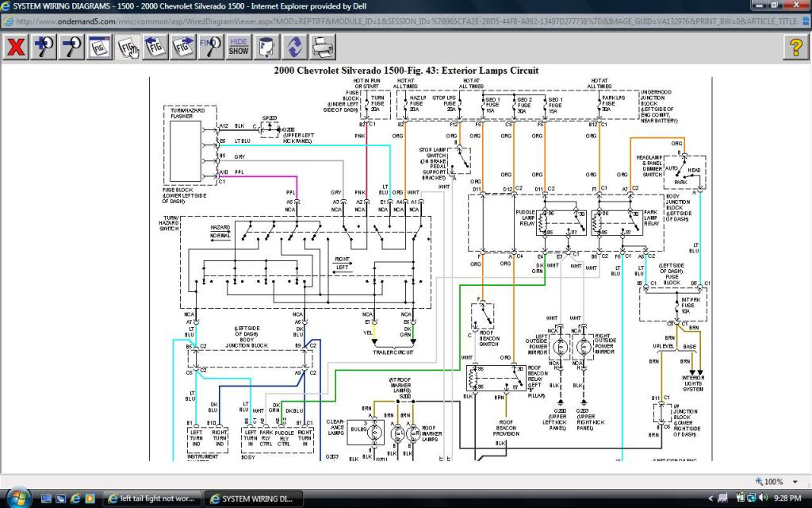The height and width of the screenshot is (508, 812).
Task: Open the yellow help question mark
Action: pyautogui.click(x=796, y=46)
